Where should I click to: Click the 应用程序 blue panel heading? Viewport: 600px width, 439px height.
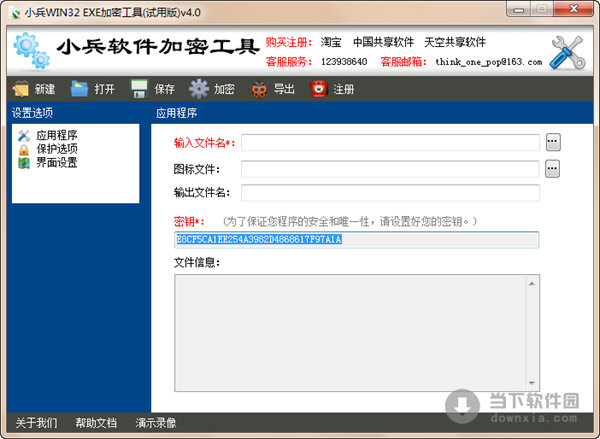point(177,113)
